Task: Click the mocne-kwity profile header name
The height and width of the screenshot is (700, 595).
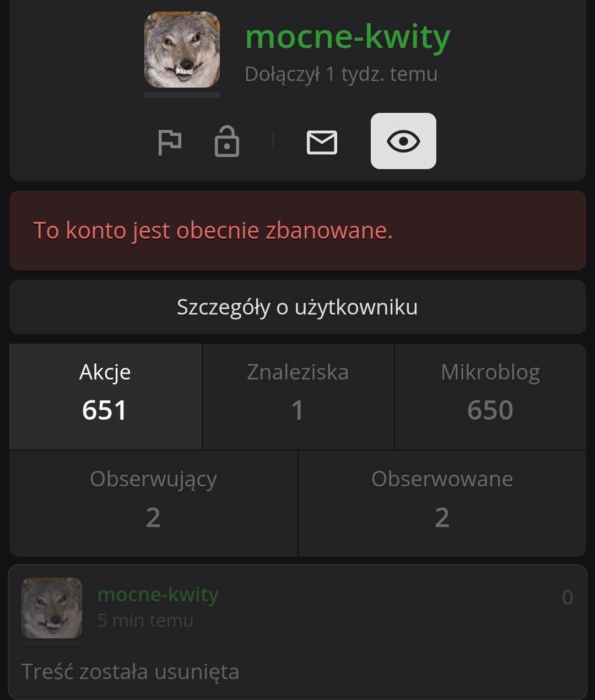Action: pos(348,37)
